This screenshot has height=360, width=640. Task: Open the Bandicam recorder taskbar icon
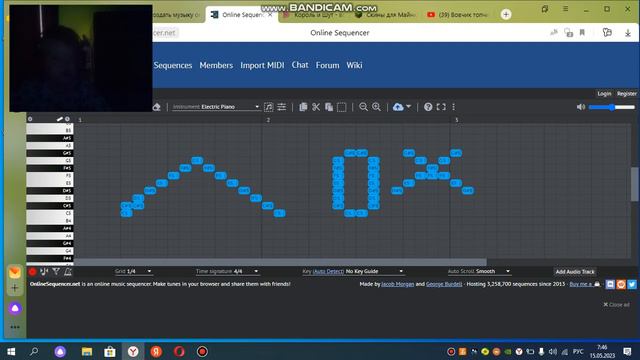click(x=202, y=351)
